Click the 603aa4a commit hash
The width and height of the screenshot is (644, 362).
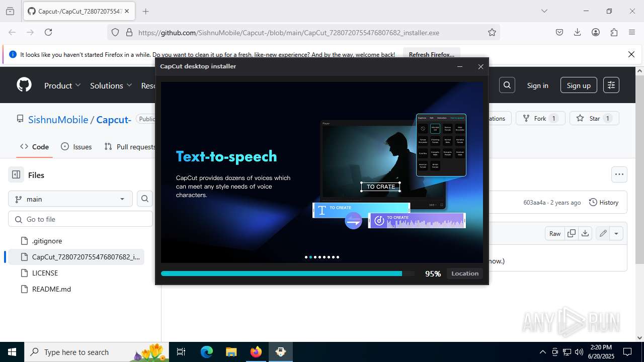[x=534, y=202]
